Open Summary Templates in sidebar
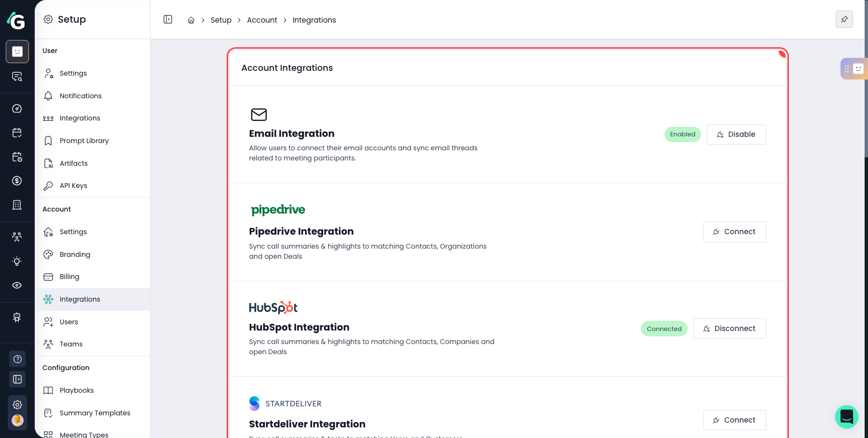This screenshot has width=868, height=438. [x=93, y=413]
